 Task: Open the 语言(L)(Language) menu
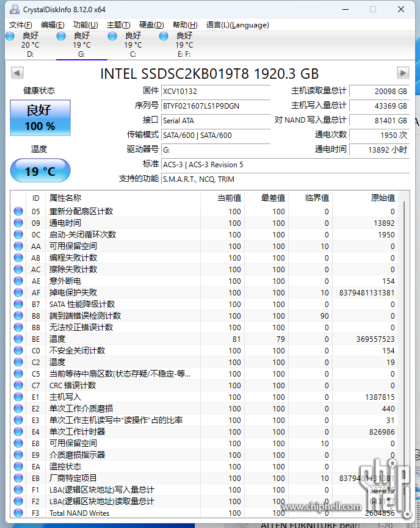coord(237,25)
